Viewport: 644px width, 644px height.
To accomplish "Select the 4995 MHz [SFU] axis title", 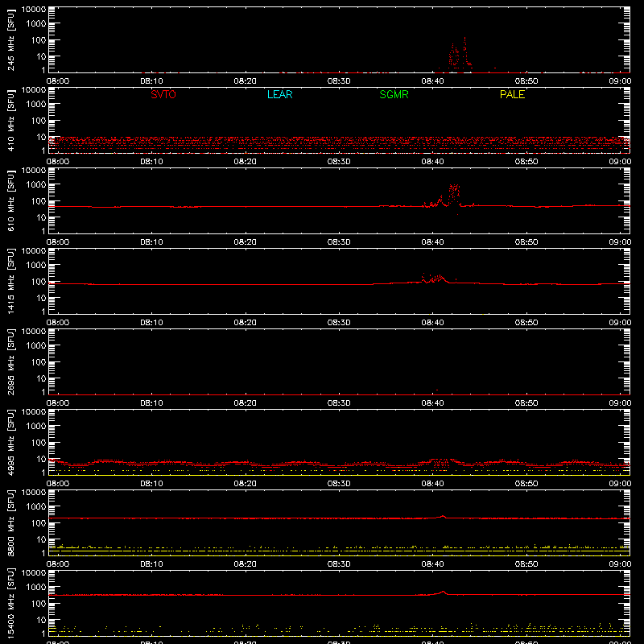I will (10, 442).
